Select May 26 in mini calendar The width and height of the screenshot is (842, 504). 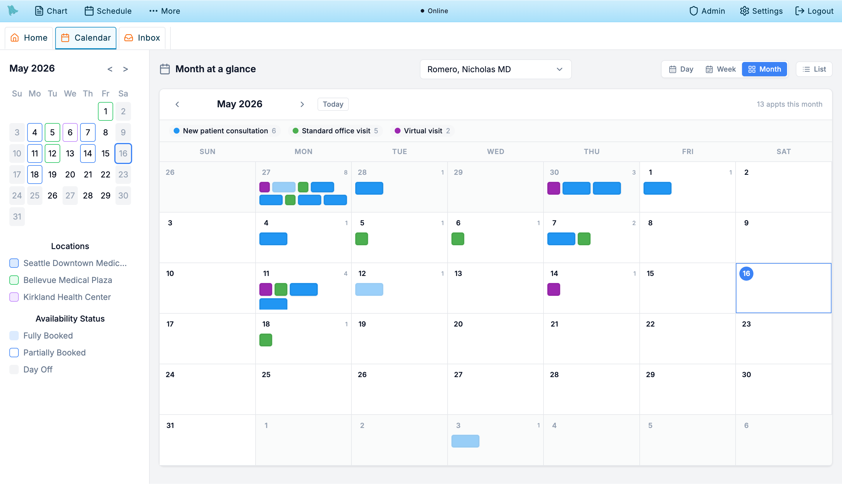click(52, 196)
